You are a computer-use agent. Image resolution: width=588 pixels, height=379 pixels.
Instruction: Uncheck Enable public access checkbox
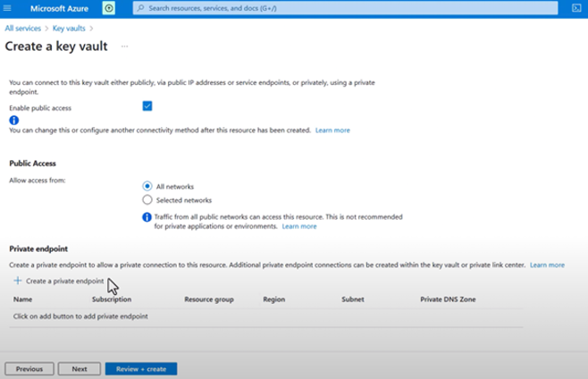click(147, 106)
